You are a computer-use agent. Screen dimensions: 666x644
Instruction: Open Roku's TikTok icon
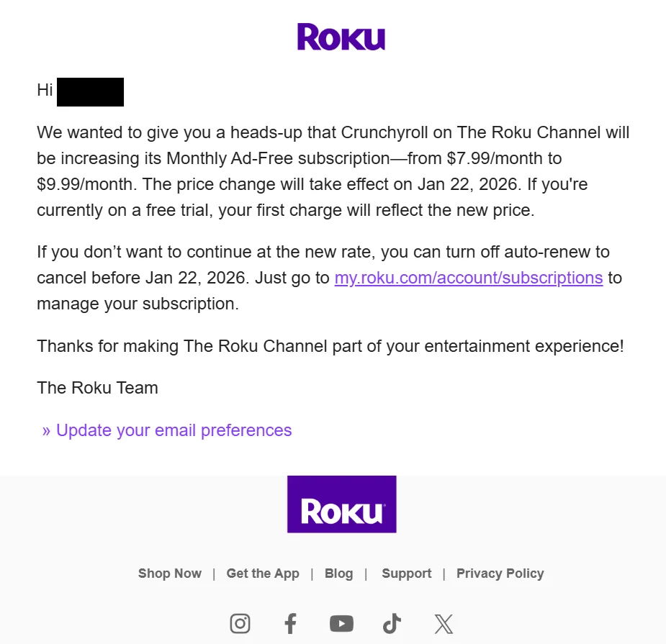(x=391, y=623)
